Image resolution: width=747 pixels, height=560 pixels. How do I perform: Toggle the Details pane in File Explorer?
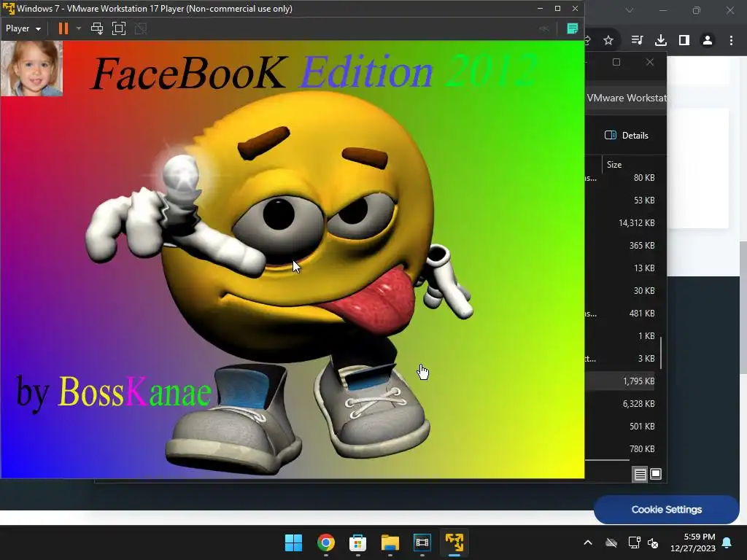pos(627,135)
